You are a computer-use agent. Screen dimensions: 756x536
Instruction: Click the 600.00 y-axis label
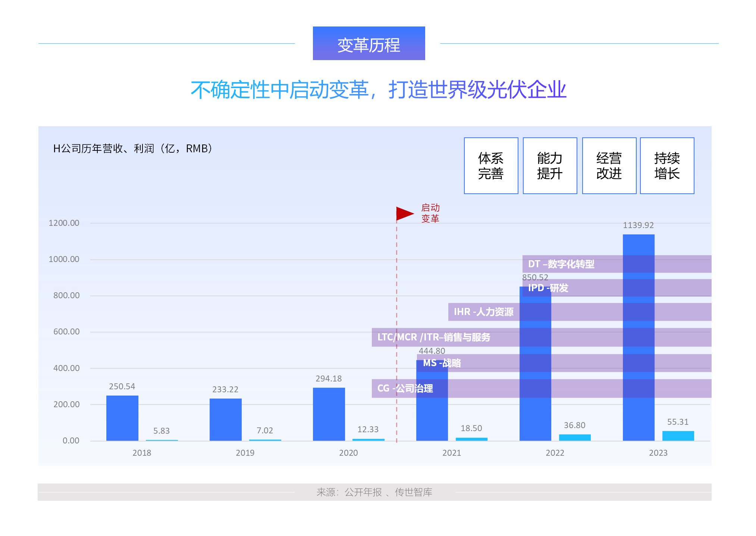(x=66, y=331)
